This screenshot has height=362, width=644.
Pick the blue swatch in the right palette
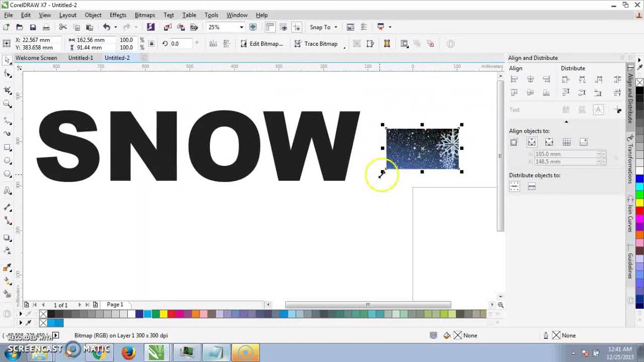639,178
